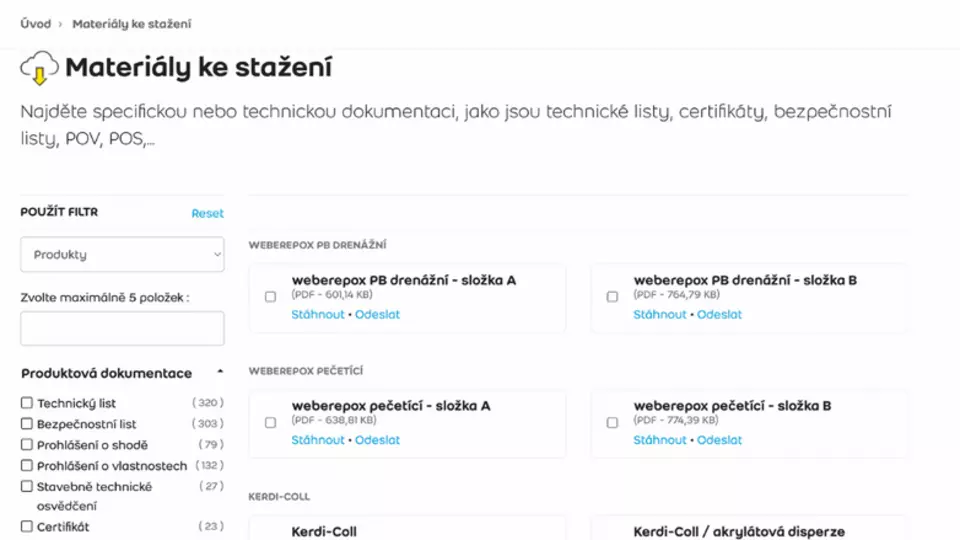960x540 pixels.
Task: Open Materiály ke stažení breadcrumb
Action: [x=132, y=24]
